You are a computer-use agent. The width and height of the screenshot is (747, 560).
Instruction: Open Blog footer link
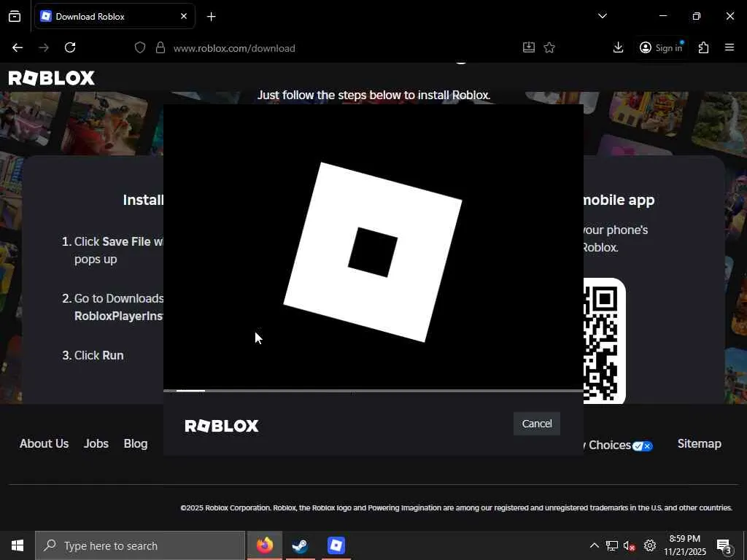(x=136, y=444)
